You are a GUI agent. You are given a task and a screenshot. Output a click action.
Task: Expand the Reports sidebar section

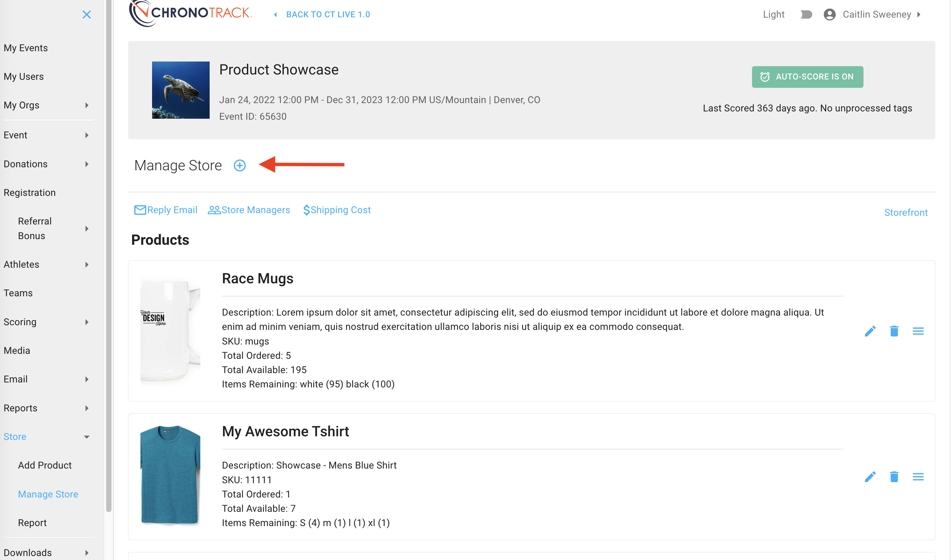(87, 408)
